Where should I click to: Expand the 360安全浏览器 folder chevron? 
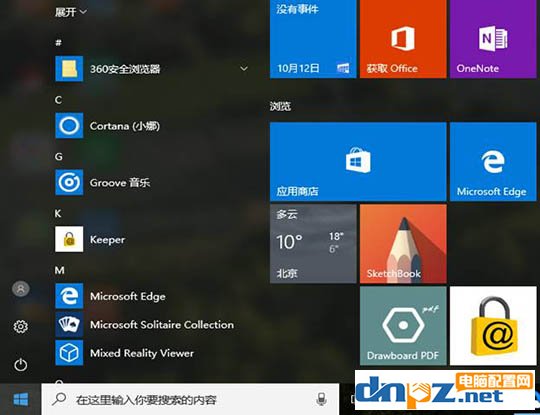click(x=244, y=69)
